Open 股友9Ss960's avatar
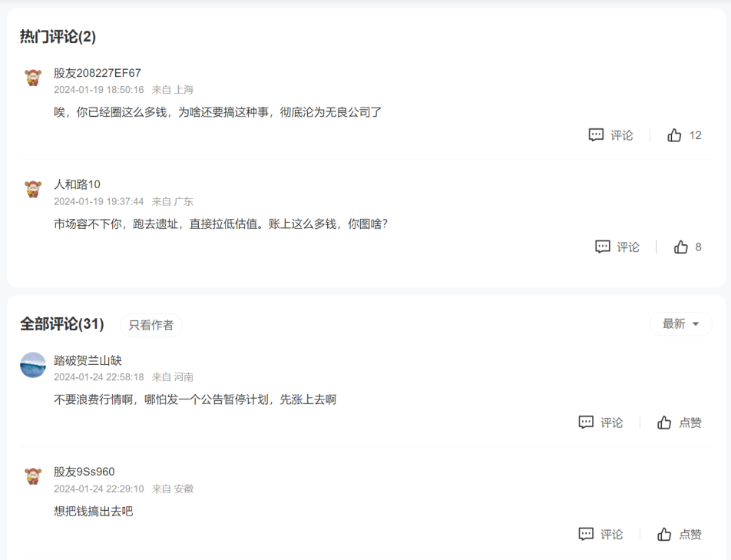Viewport: 731px width, 560px height. coord(33,476)
